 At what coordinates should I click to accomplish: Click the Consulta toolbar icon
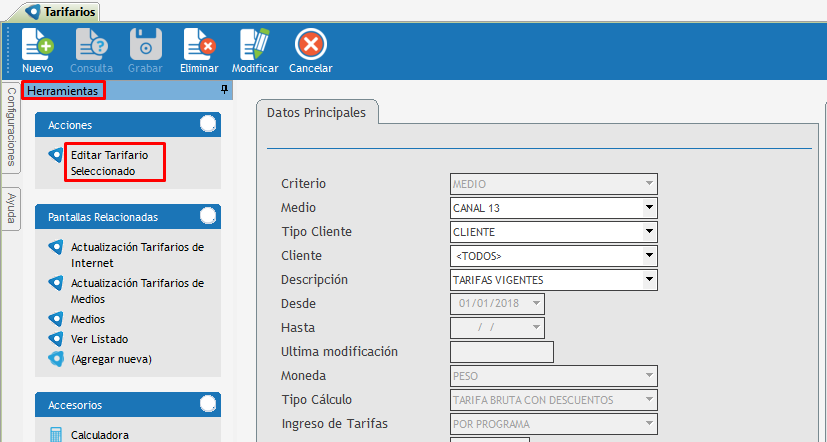coord(91,46)
